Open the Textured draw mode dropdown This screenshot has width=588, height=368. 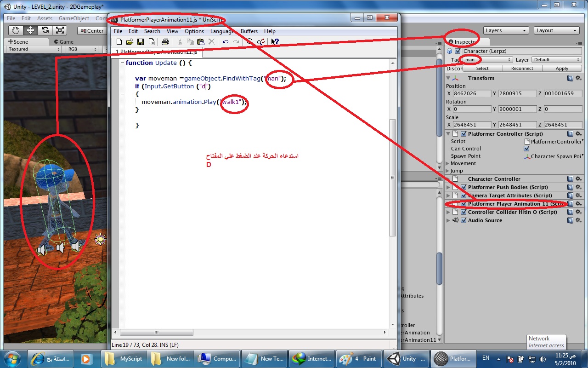pos(34,49)
